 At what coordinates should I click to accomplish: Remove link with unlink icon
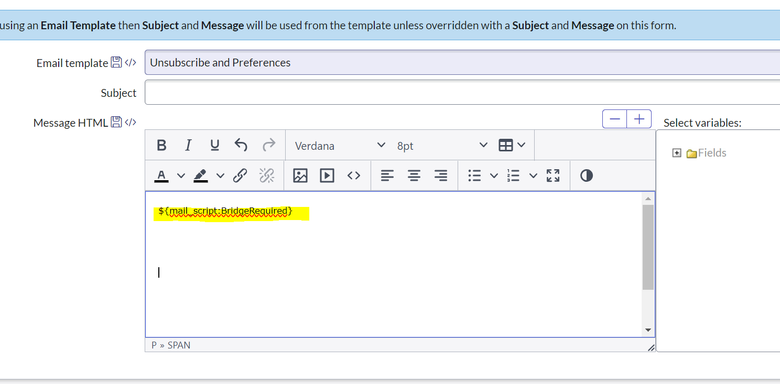(x=267, y=176)
